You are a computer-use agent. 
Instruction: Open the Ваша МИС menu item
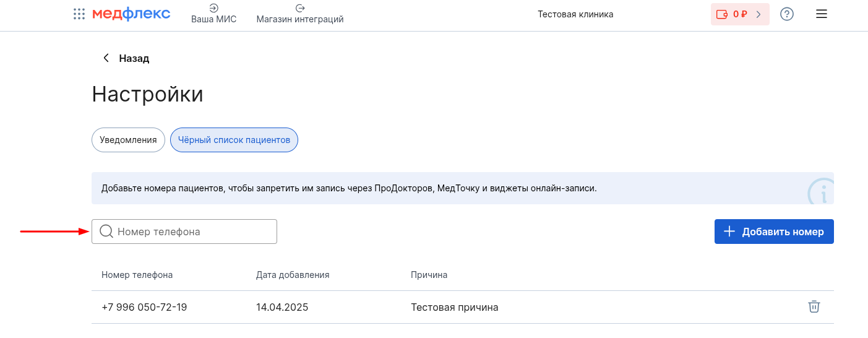tap(214, 14)
